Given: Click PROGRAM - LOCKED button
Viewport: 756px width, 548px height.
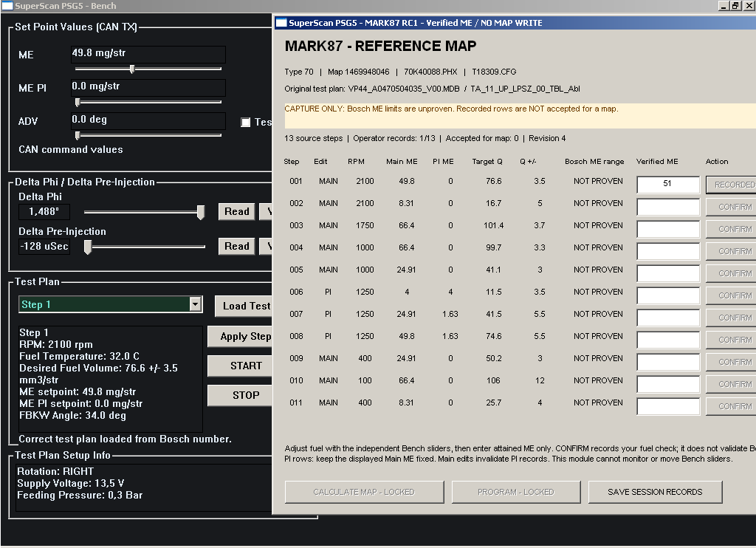Looking at the screenshot, I should 516,492.
